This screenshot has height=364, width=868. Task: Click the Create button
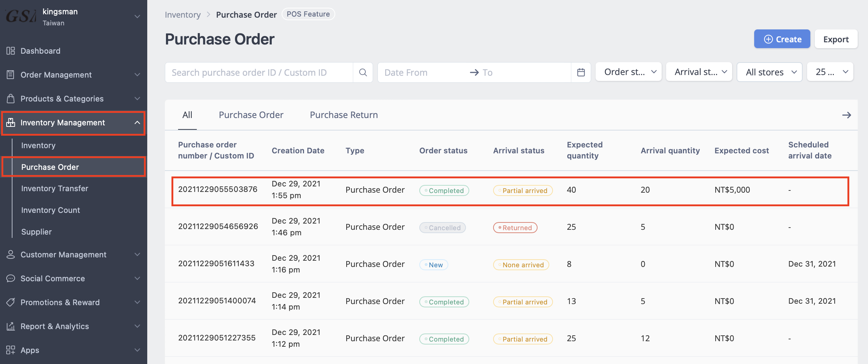[x=782, y=39]
